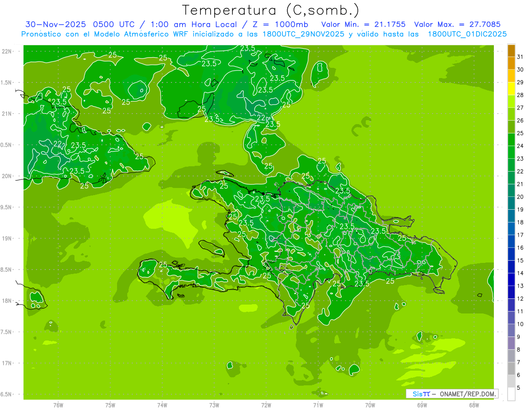This screenshot has height=411, width=532.
Task: Click the 'Temperatura (C,somb.)' chart title
Action: pos(271,10)
